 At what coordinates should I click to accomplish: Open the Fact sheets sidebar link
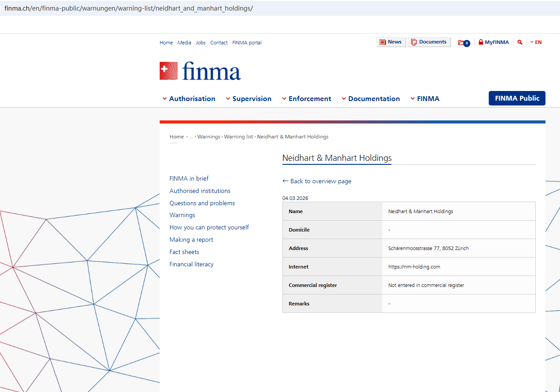tap(184, 252)
